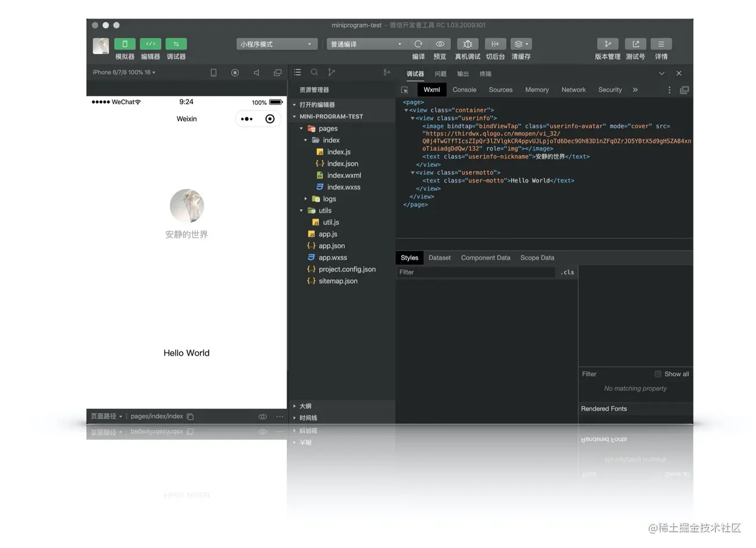This screenshot has height=548, width=756.
Task: Switch to the Dataset tab
Action: click(439, 258)
